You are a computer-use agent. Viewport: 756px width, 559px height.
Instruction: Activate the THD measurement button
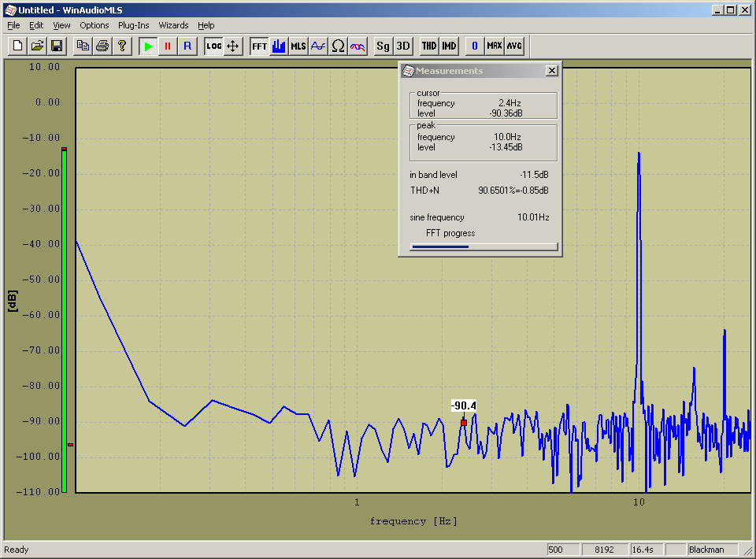[429, 46]
